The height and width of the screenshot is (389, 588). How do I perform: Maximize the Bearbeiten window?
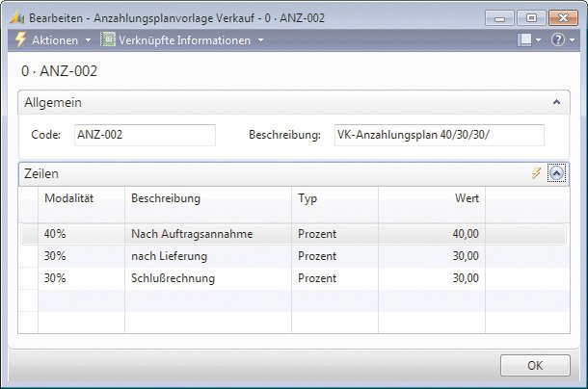click(531, 18)
